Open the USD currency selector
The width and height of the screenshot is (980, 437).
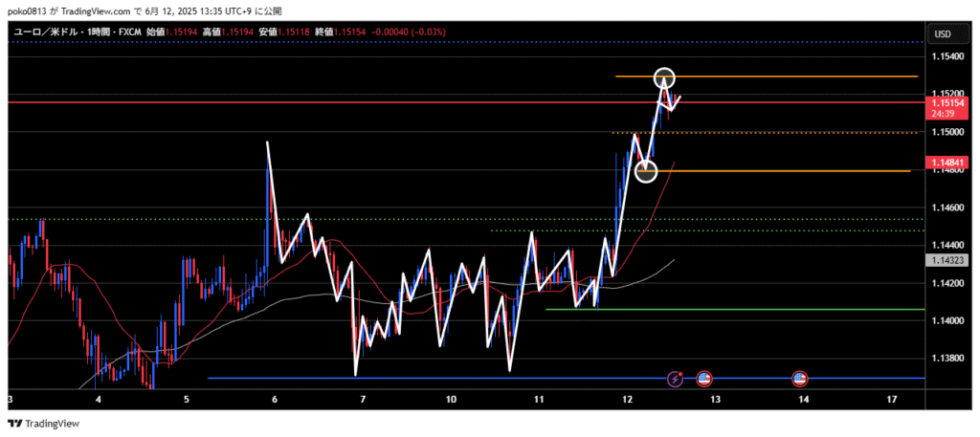(x=942, y=34)
